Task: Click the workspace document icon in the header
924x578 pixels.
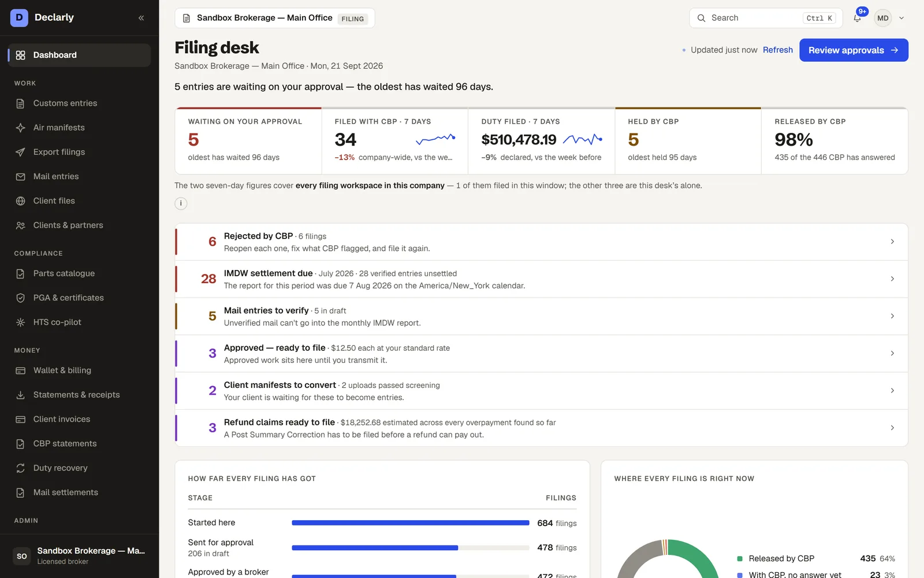Action: [187, 18]
